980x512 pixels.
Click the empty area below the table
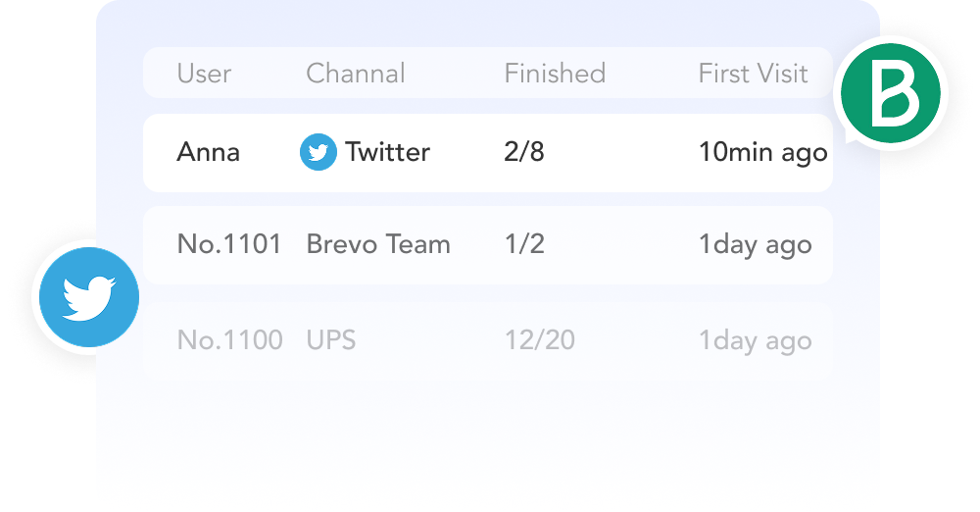click(x=488, y=441)
